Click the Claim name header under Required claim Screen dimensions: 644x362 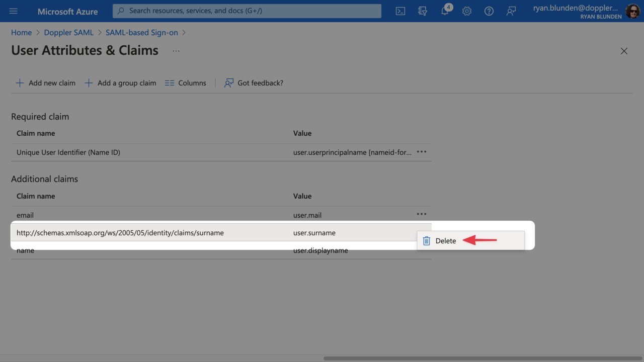36,133
